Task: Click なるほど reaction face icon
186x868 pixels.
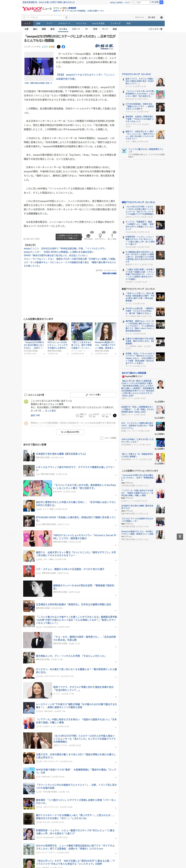Action: click(91, 415)
